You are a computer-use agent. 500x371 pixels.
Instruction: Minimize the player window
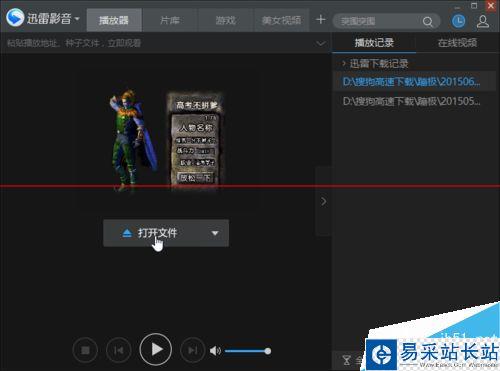(x=458, y=6)
